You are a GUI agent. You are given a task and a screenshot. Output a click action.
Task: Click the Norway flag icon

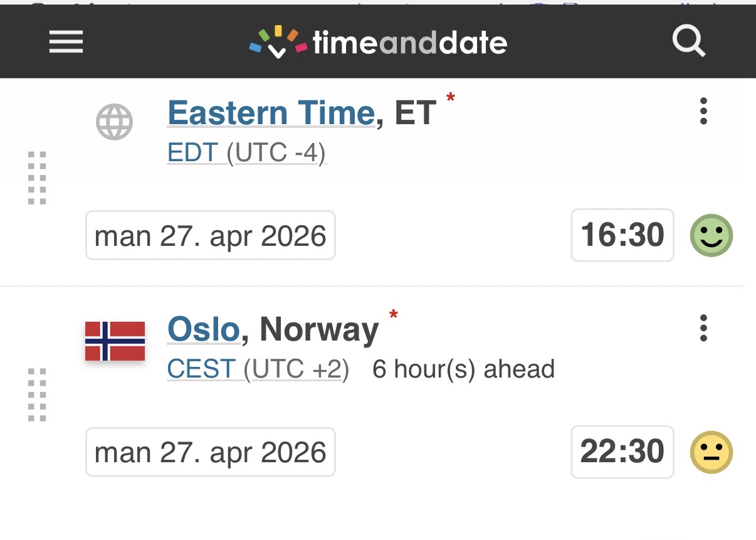(115, 341)
